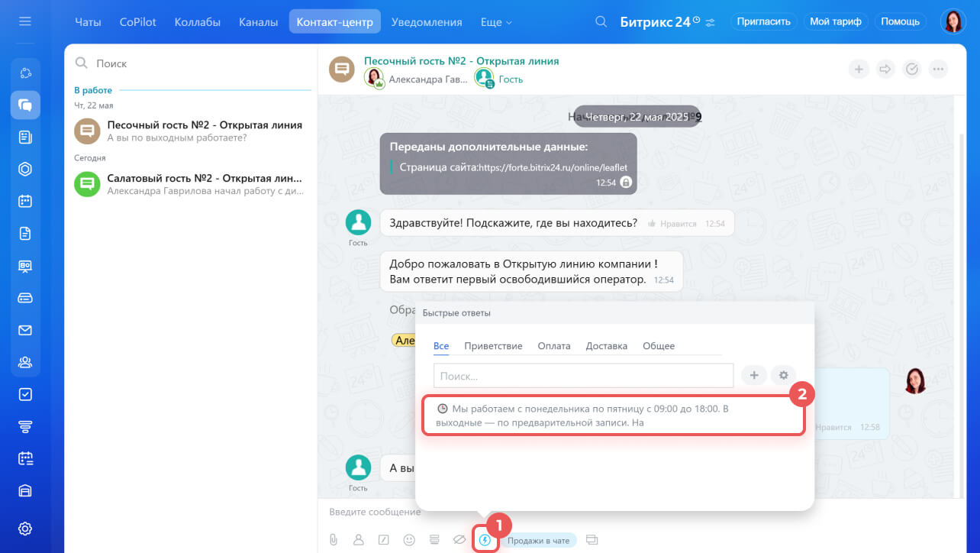Click the checkmark finish dialog icon
Screen dimensions: 980x553
pos(912,70)
